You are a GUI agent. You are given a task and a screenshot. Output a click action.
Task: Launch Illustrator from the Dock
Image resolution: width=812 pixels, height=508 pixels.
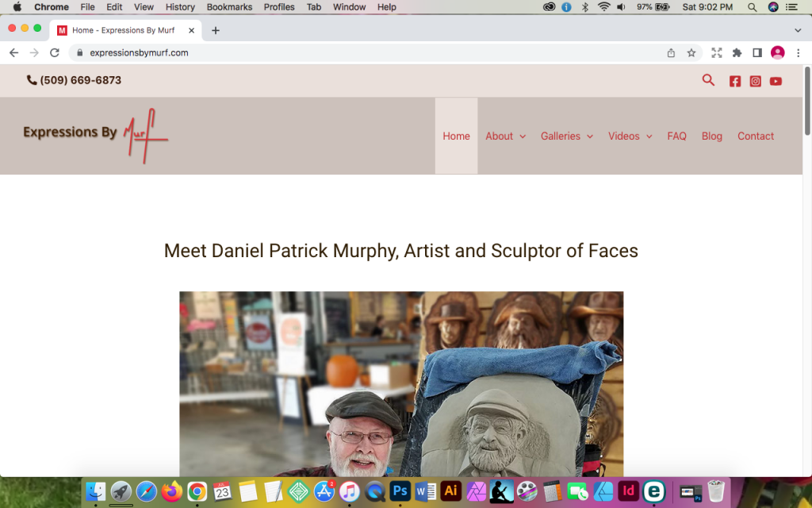coord(450,491)
